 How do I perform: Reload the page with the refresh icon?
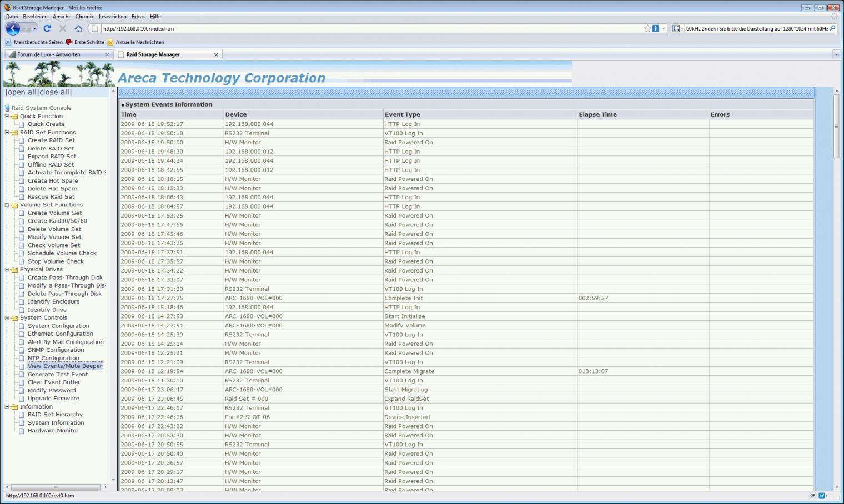(47, 28)
